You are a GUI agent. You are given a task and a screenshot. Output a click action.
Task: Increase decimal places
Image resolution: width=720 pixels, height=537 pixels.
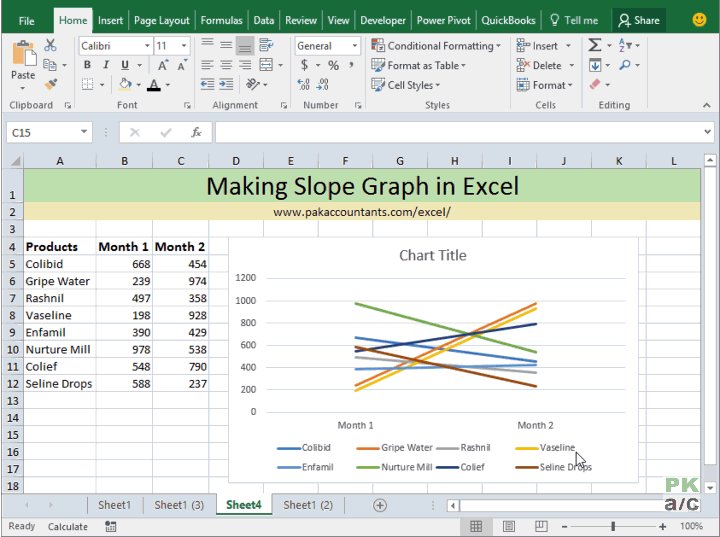click(x=303, y=84)
